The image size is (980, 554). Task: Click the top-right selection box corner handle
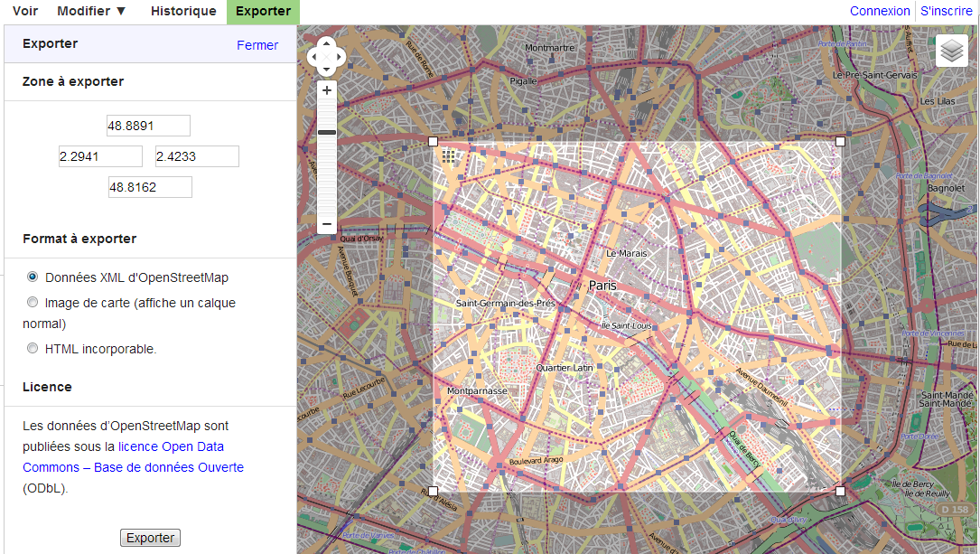pos(841,141)
